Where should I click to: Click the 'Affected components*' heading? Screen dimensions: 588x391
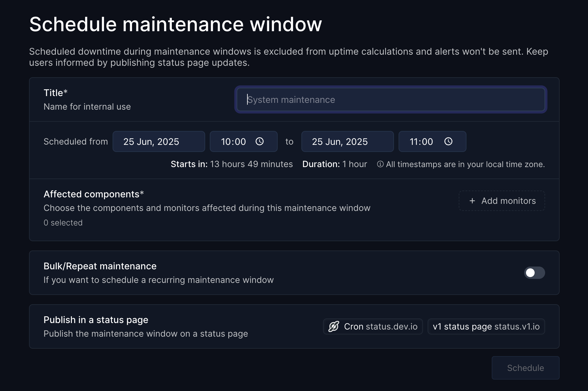tap(93, 194)
